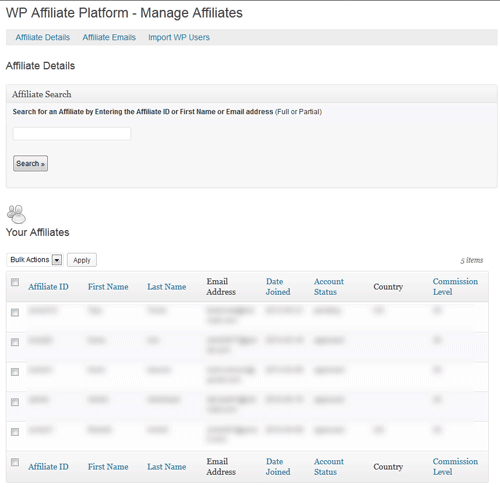Sort by Last Name in header
The width and height of the screenshot is (500, 487).
[x=167, y=287]
